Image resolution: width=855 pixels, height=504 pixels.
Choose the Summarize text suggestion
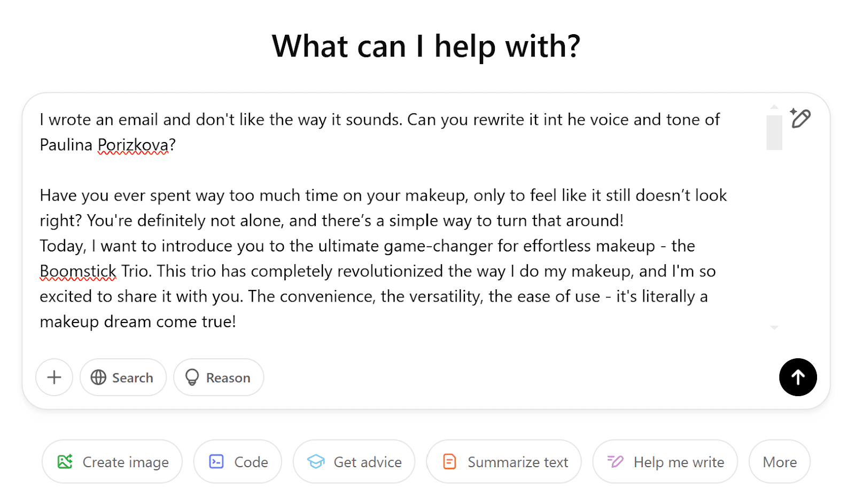coord(504,462)
